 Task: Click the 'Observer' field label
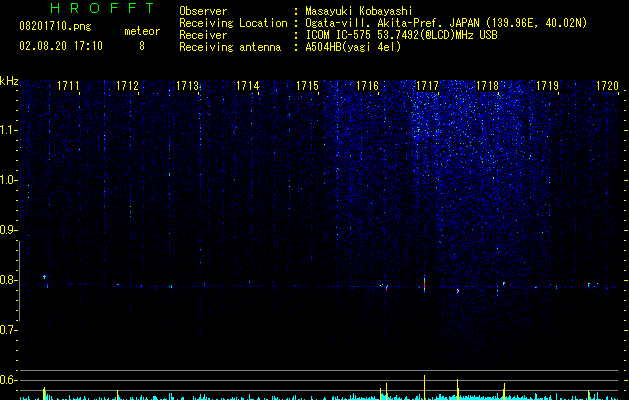[203, 11]
